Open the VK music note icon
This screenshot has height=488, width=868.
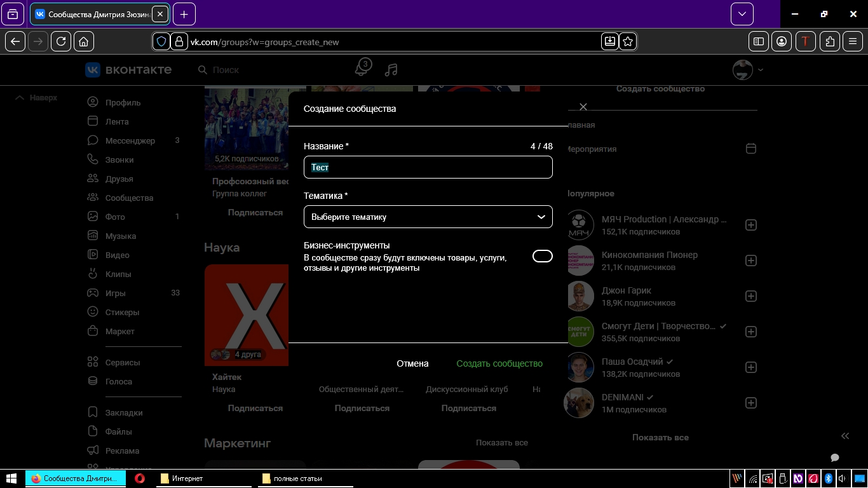[391, 70]
